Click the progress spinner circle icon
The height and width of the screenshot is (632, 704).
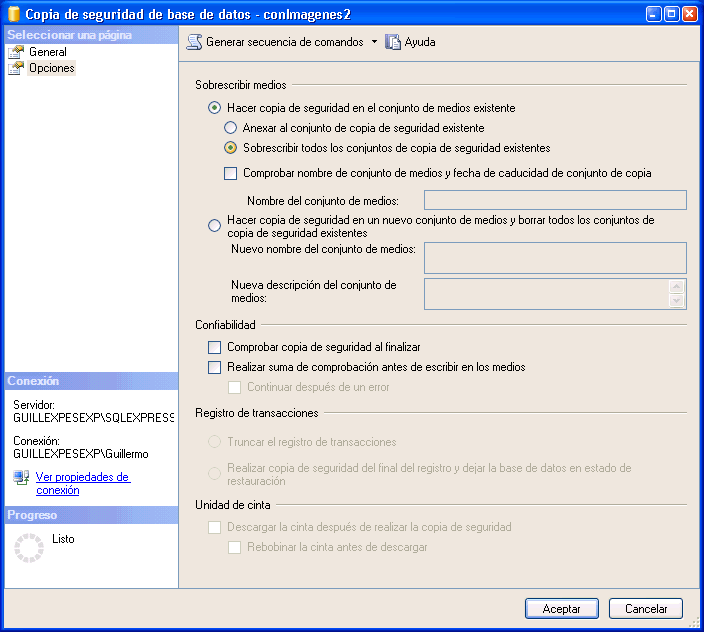click(29, 548)
